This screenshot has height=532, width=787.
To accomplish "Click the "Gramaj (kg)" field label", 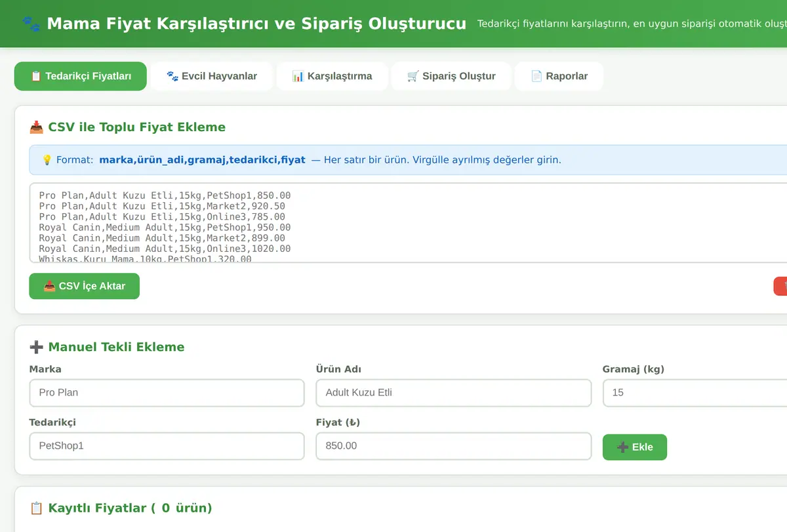I will pos(634,369).
